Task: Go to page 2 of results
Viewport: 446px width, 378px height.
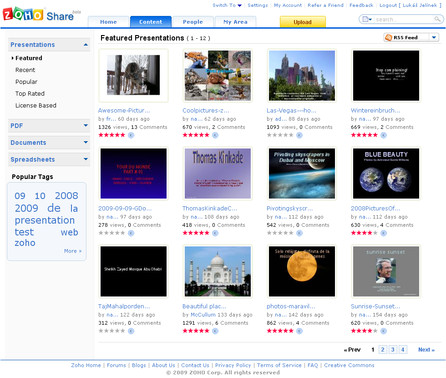Action: pos(383,349)
